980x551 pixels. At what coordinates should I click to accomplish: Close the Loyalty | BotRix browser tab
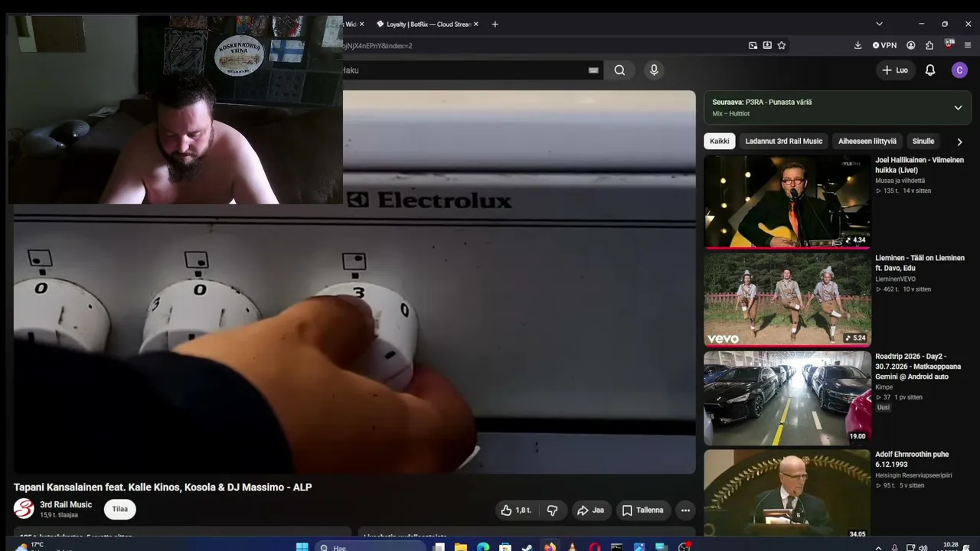pyautogui.click(x=475, y=24)
